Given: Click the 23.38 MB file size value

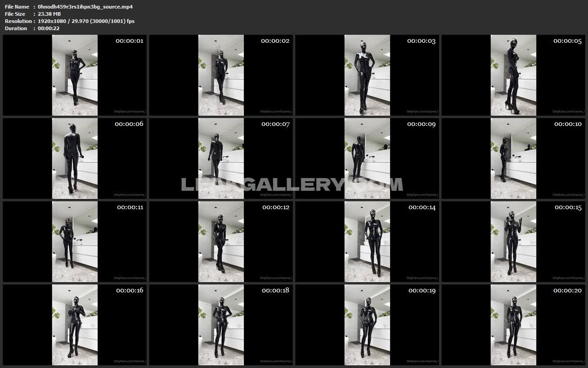Looking at the screenshot, I should (x=49, y=14).
